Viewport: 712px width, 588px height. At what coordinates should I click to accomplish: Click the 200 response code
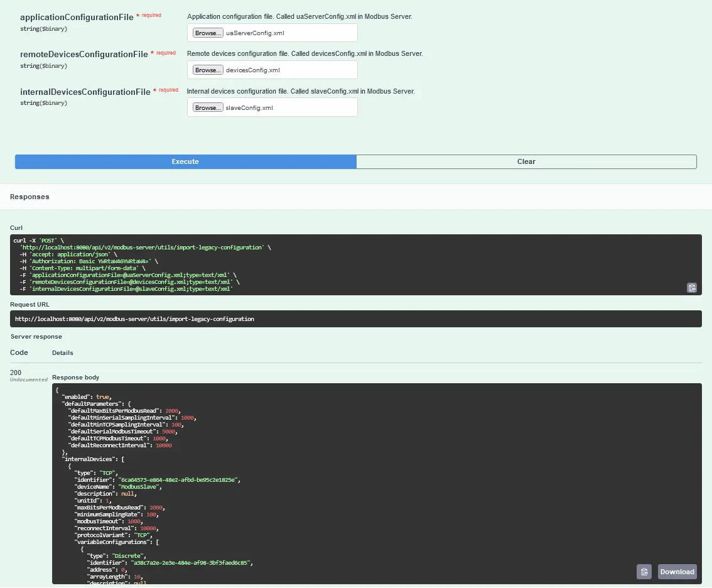(x=16, y=373)
